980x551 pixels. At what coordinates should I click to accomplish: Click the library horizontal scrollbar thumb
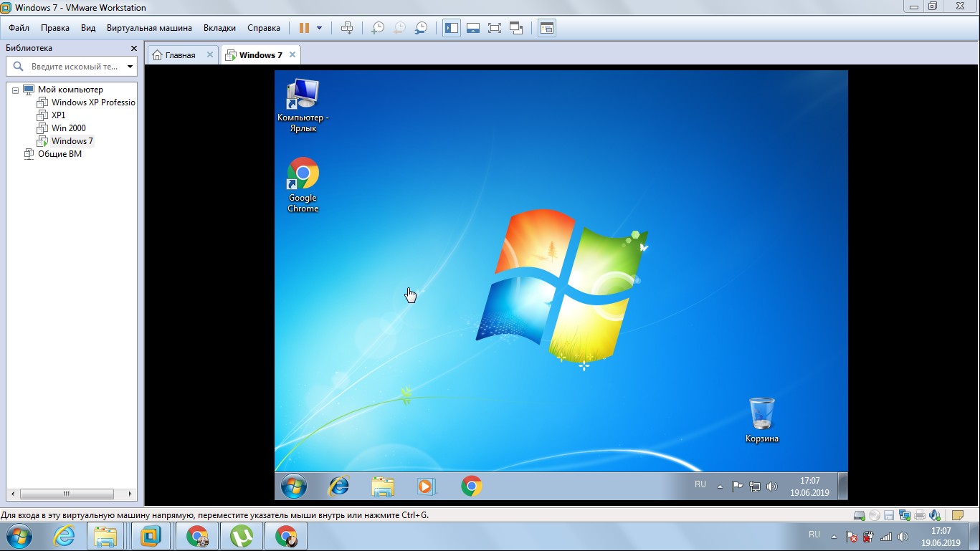click(x=67, y=494)
